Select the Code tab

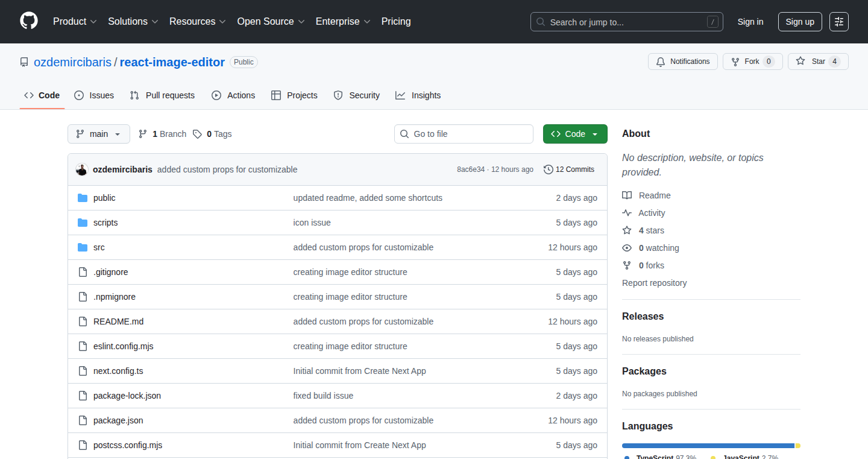(x=42, y=95)
